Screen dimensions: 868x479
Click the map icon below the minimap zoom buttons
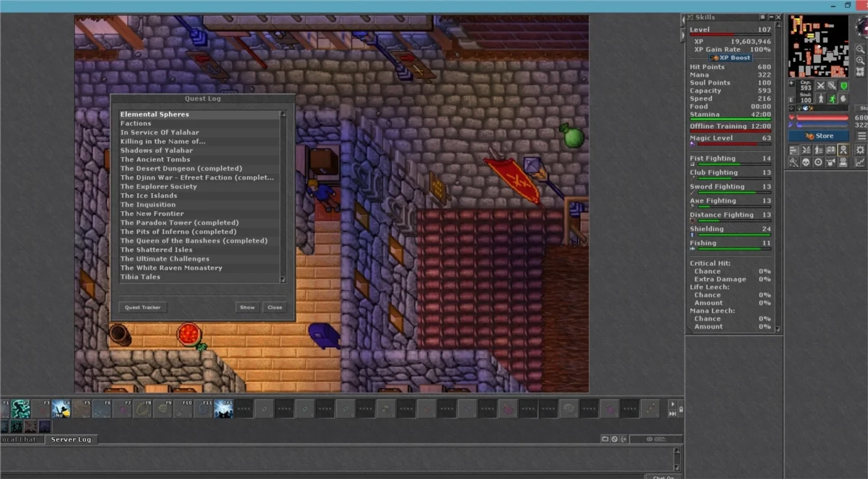860,72
